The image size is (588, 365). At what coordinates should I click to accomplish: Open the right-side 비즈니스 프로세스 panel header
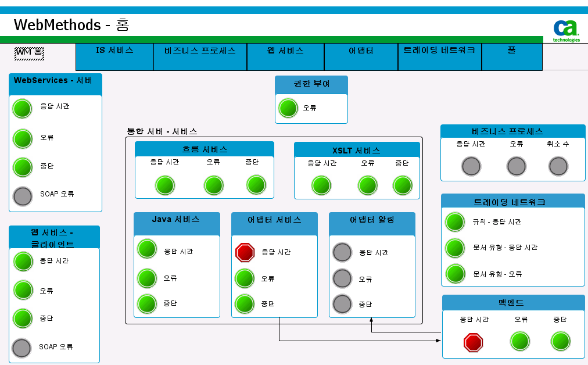point(513,131)
